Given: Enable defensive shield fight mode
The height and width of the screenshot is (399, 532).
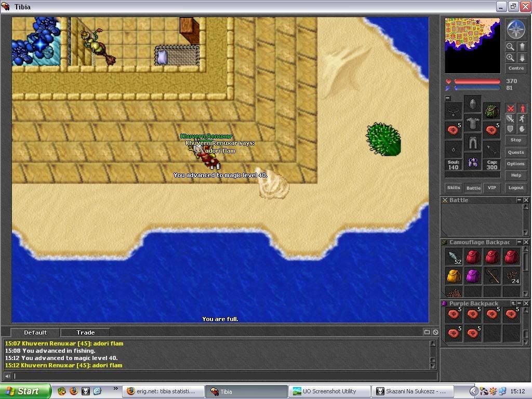Looking at the screenshot, I should click(x=510, y=129).
